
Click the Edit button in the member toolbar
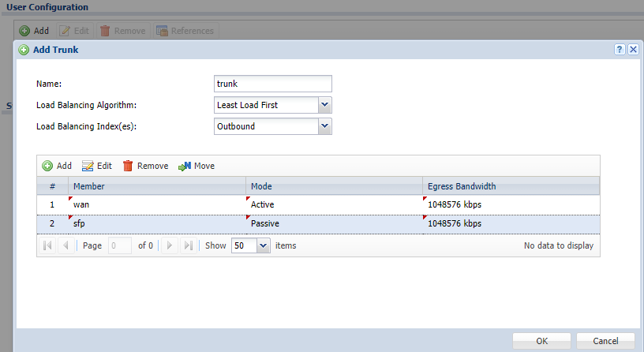[97, 166]
